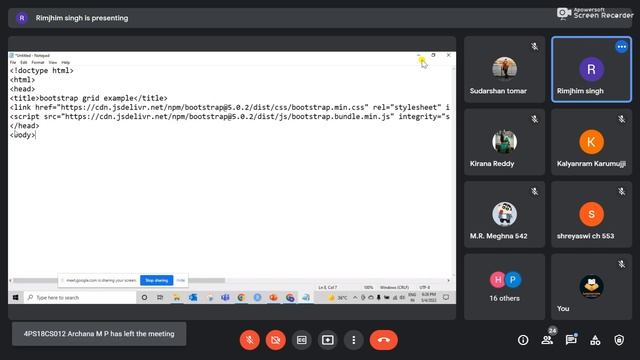Click Hide link in sharing notification
Image resolution: width=640 pixels, height=360 pixels.
pyautogui.click(x=180, y=280)
